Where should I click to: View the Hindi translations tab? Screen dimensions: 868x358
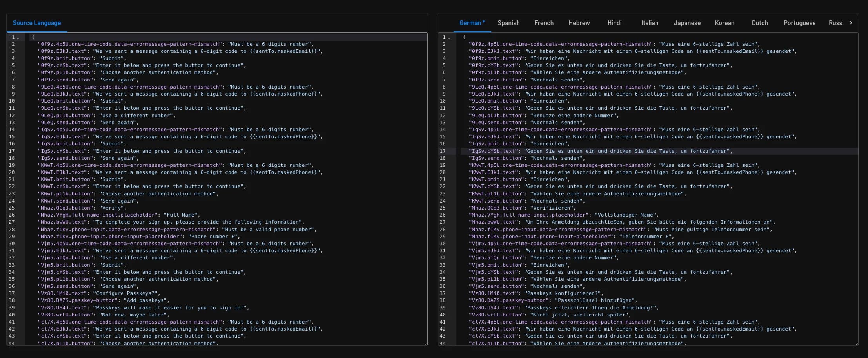click(x=614, y=23)
